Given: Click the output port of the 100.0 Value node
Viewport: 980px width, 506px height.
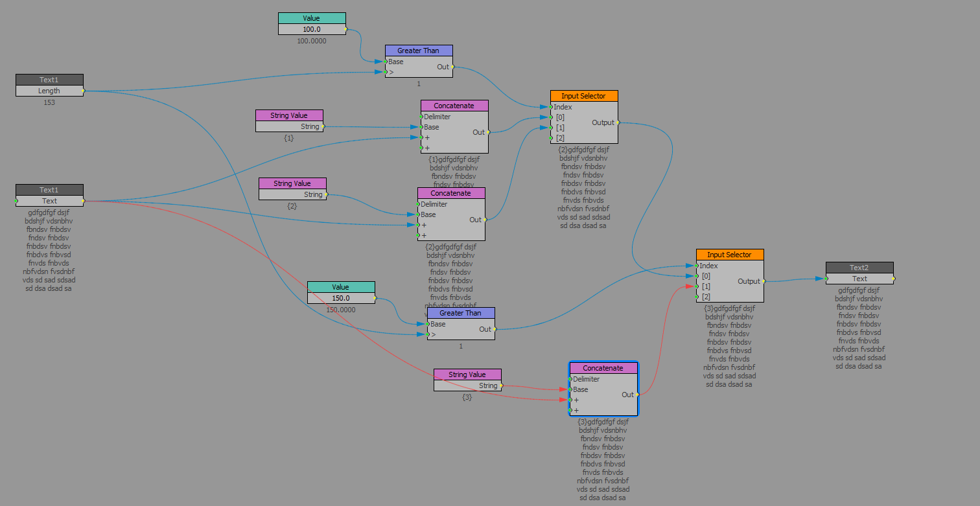Looking at the screenshot, I should coord(345,29).
